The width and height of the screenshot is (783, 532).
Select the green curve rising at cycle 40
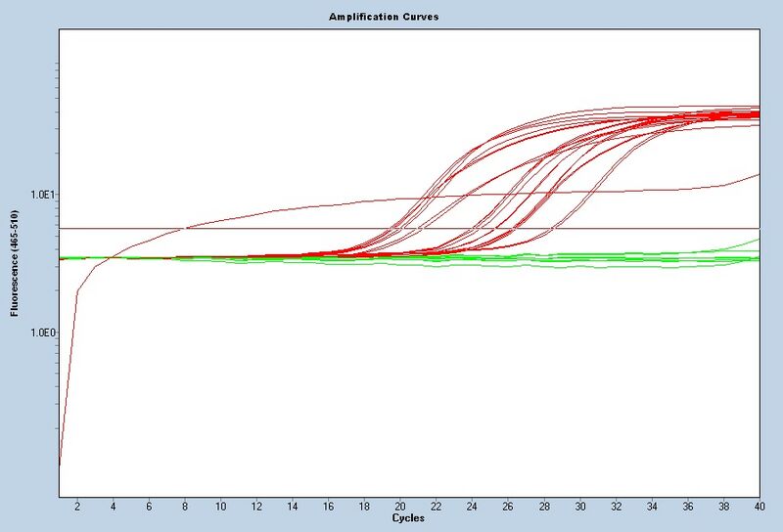[754, 241]
